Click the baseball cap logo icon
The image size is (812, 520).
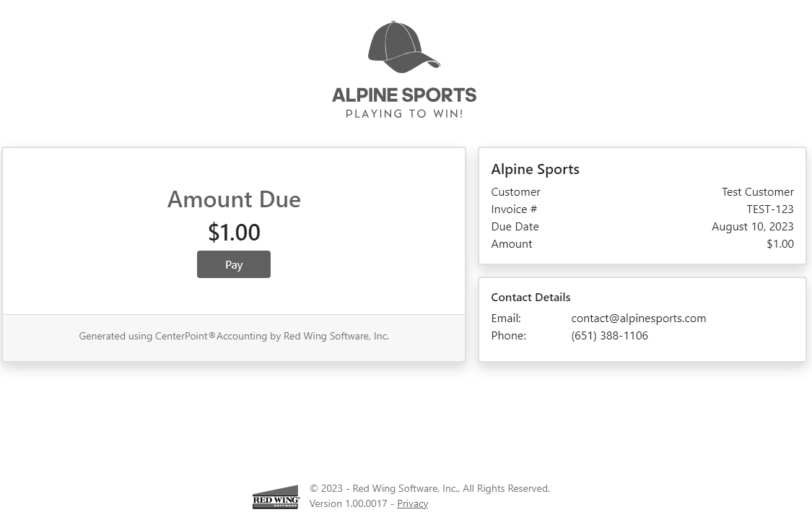(x=403, y=48)
